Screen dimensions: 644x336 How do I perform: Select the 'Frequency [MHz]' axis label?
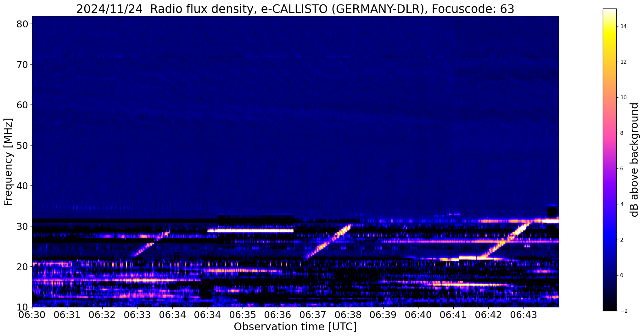[x=8, y=162]
